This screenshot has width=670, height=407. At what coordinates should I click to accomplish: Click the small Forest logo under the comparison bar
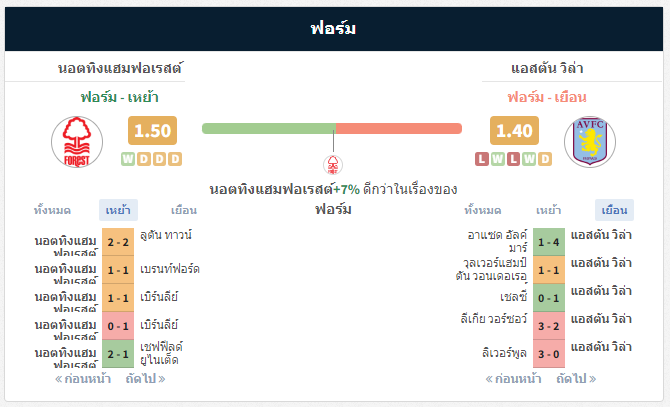click(x=333, y=165)
